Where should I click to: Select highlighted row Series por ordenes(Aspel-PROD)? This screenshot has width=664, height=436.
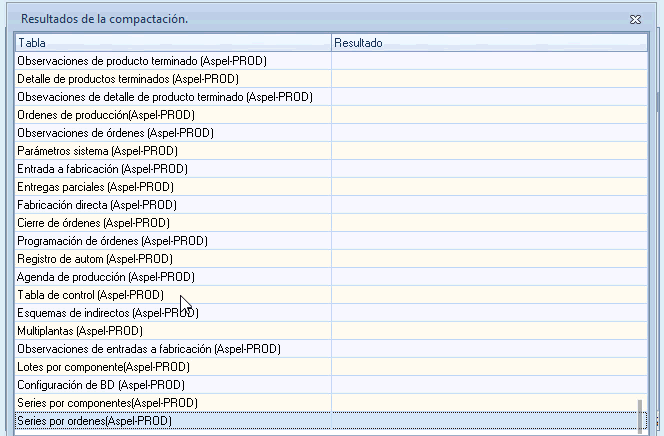coord(331,421)
